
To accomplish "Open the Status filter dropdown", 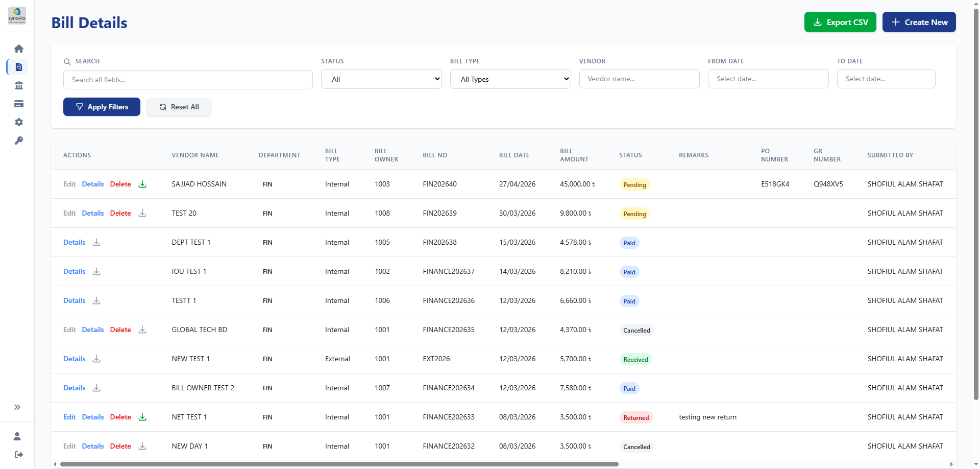I will click(x=381, y=79).
